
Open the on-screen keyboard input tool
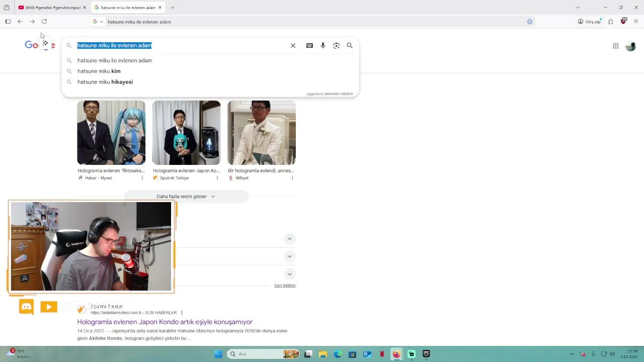[x=309, y=45]
